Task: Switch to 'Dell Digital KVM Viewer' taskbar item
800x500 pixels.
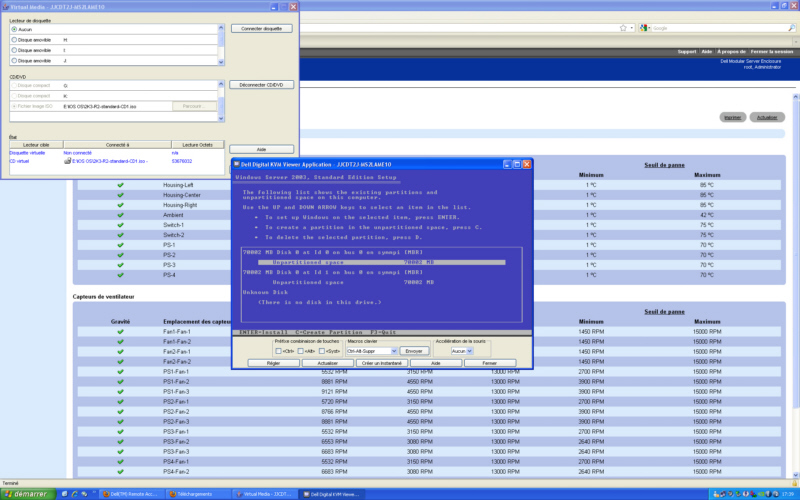Action: [x=331, y=494]
